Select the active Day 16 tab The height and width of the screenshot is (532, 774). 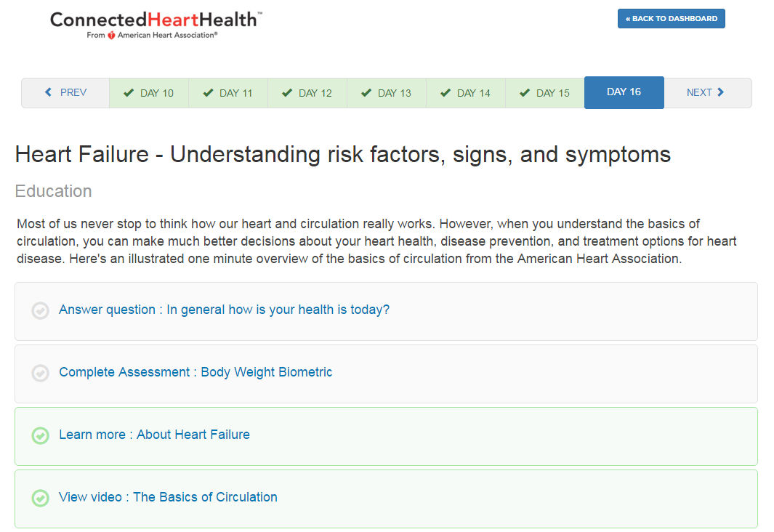(624, 92)
